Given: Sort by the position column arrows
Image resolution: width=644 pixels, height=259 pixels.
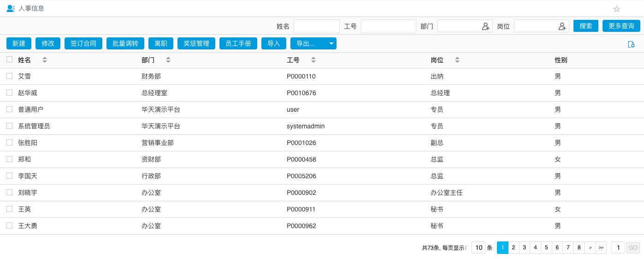Looking at the screenshot, I should pyautogui.click(x=457, y=60).
